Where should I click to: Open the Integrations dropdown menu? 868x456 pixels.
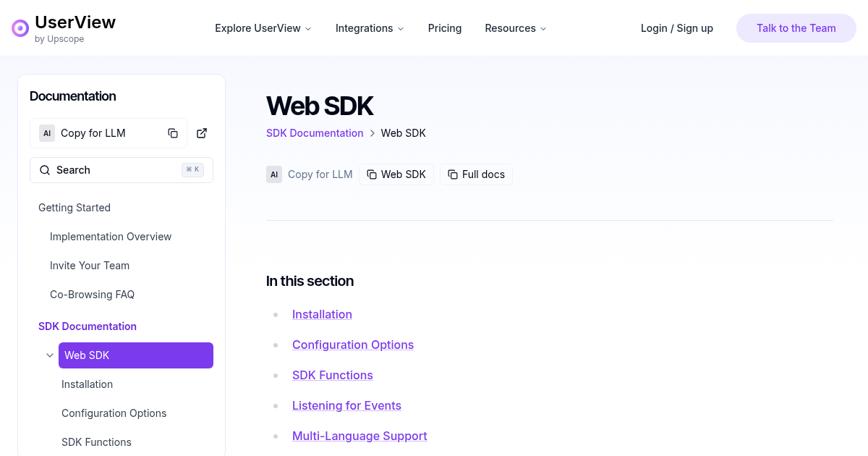click(x=370, y=28)
